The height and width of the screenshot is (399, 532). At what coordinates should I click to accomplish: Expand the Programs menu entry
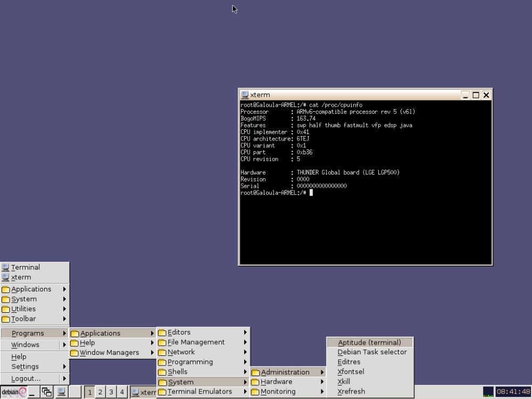coord(35,333)
